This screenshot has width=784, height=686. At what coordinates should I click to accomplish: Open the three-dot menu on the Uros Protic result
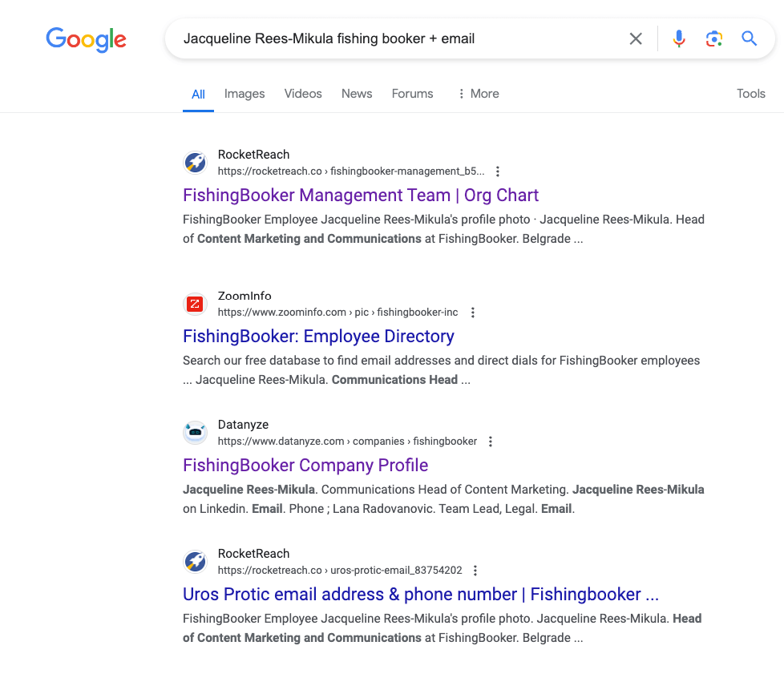pos(475,570)
